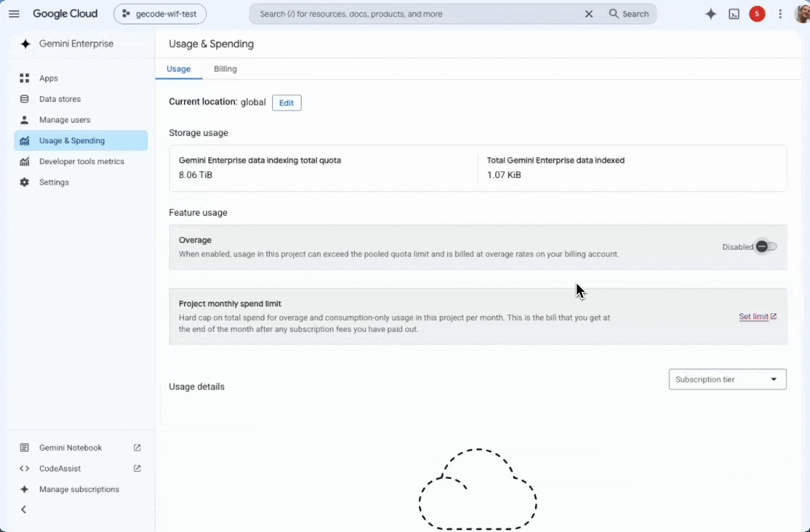810x532 pixels.
Task: Focus the resources search input field
Action: point(418,14)
